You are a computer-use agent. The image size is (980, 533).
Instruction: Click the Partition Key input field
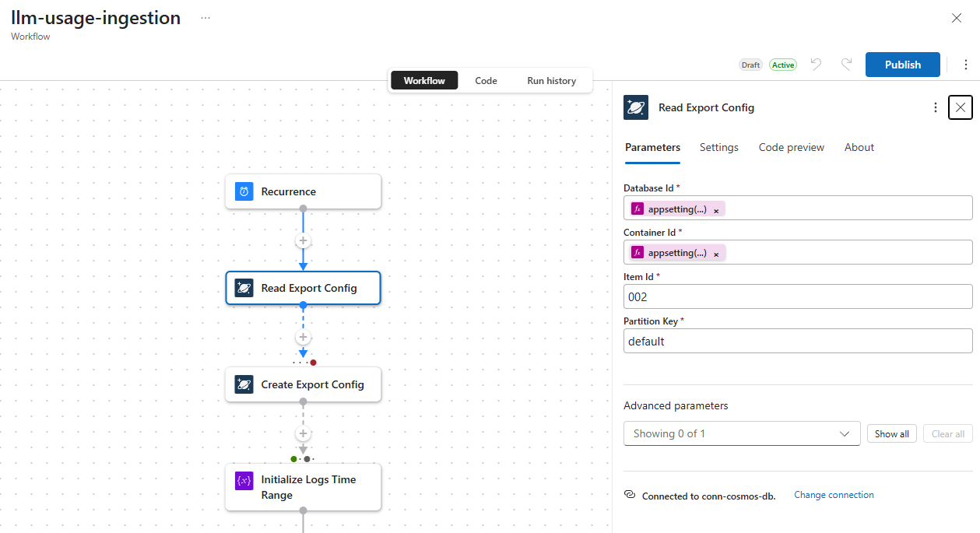(x=798, y=341)
